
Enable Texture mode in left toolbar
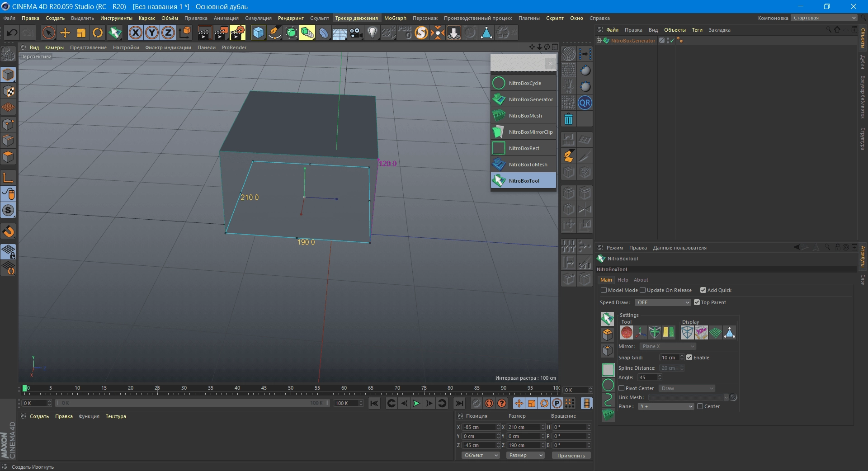(8, 91)
